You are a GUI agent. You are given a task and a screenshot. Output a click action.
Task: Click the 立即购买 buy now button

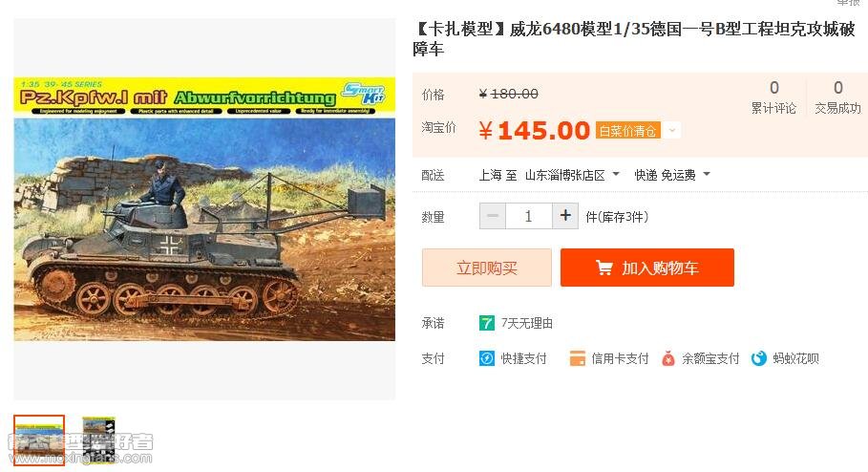(x=487, y=268)
